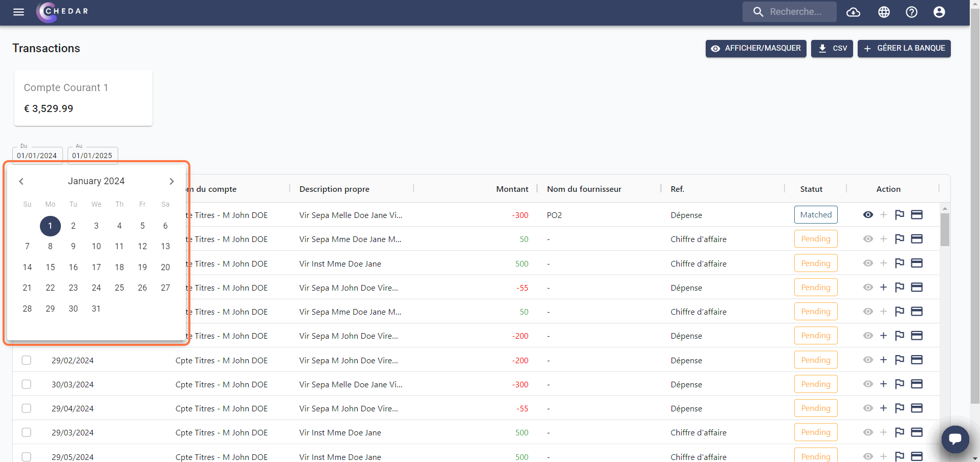This screenshot has width=980, height=462.
Task: Check the checkbox for the 29/04/2024 row
Action: point(27,408)
